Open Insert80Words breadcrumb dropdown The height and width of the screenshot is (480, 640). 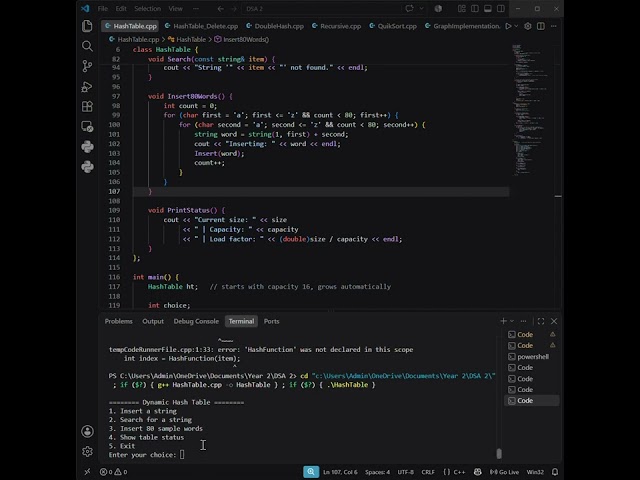[242, 40]
